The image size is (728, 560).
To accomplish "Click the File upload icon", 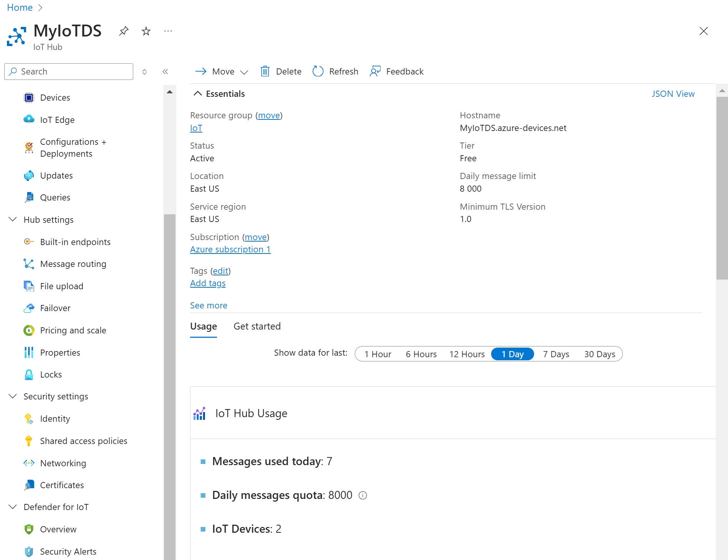I will [29, 286].
